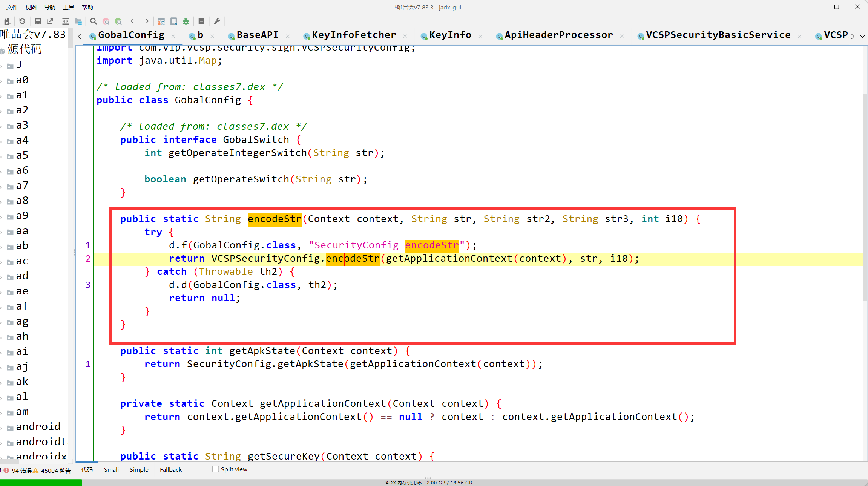The height and width of the screenshot is (486, 868).
Task: Click the getSecureKey method name
Action: click(284, 457)
